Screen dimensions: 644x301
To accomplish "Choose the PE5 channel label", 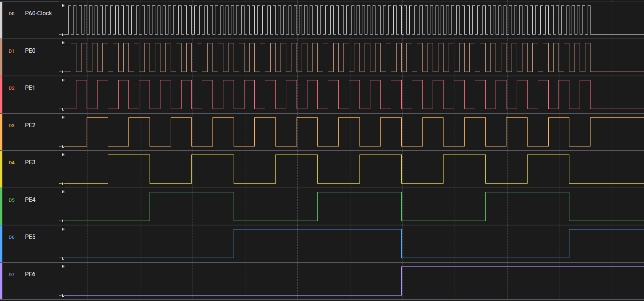I will 30,237.
